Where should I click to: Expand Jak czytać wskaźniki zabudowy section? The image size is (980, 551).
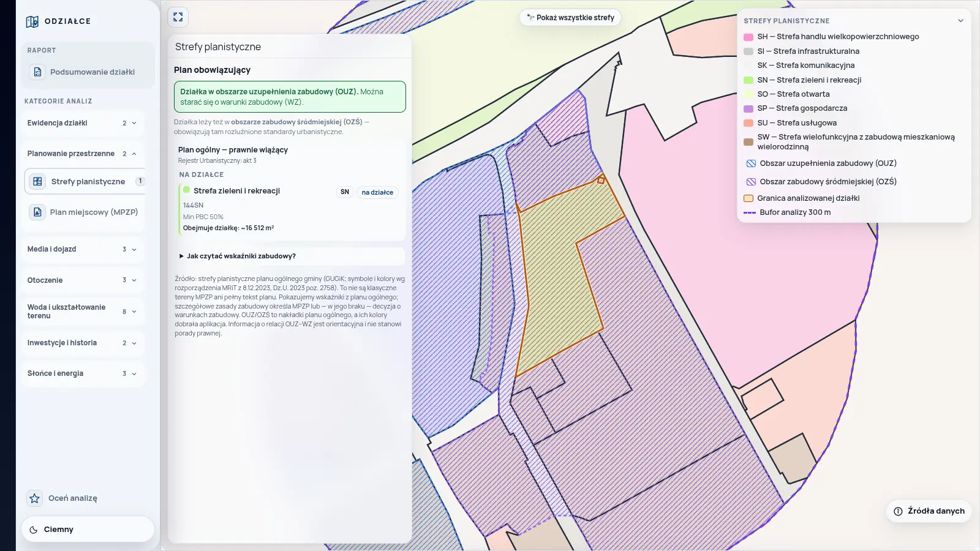(x=289, y=256)
